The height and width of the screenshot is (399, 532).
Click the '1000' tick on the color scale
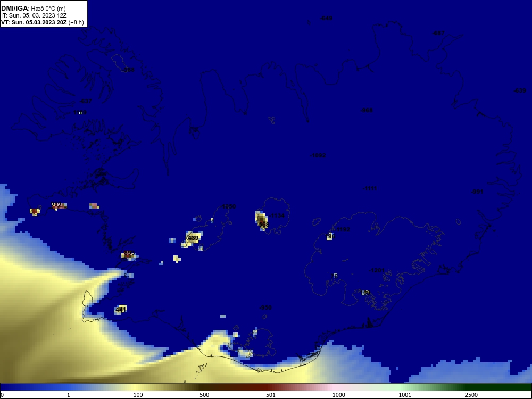pos(338,395)
